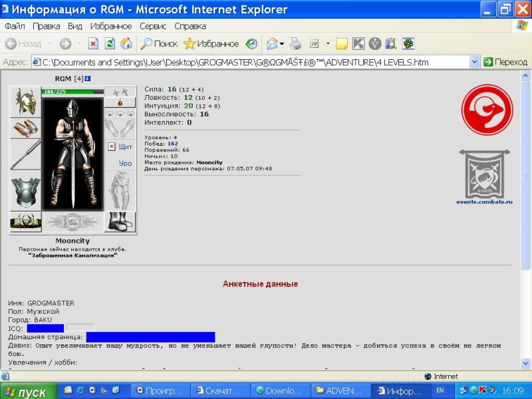The image size is (532, 399).
Task: Click the boots equipment slot
Action: point(120,221)
